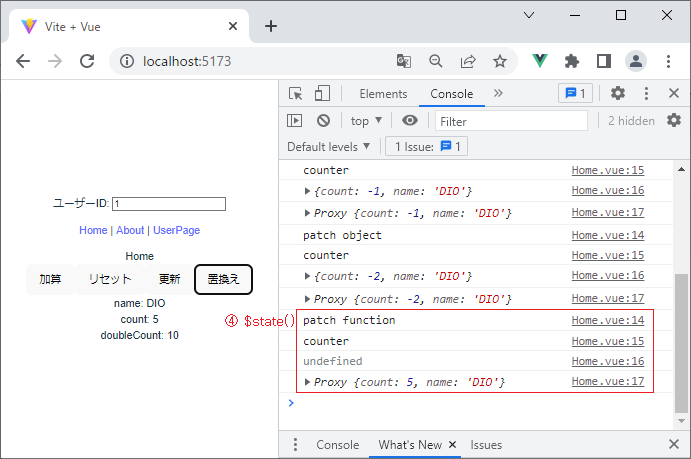
Task: Click the リセット button
Action: pyautogui.click(x=110, y=279)
